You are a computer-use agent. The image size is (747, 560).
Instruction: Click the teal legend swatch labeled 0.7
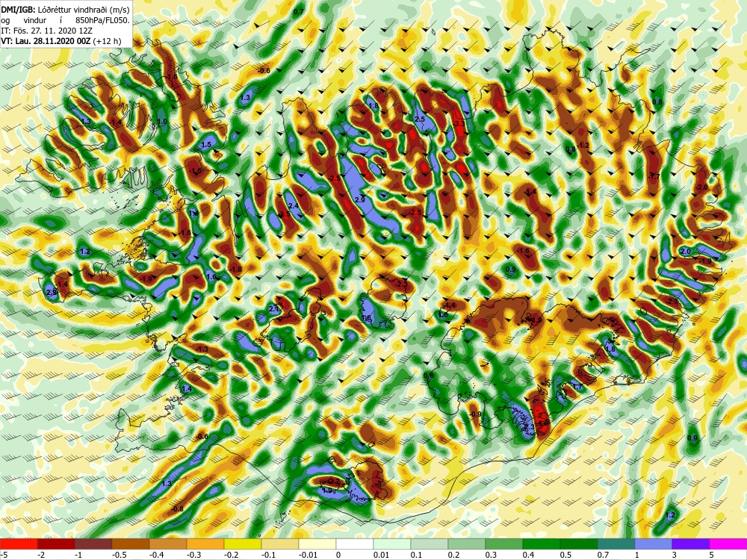[616, 544]
